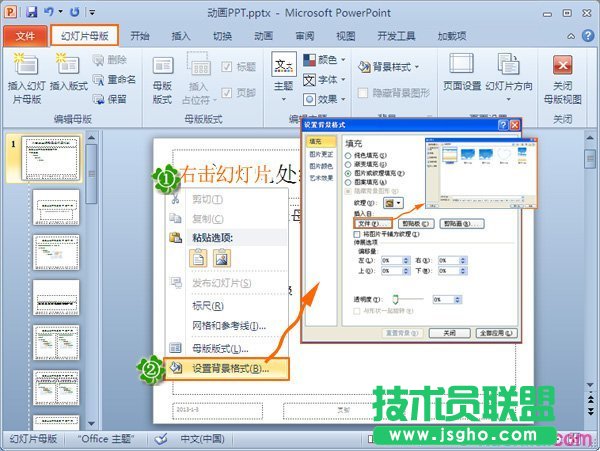Image resolution: width=600 pixels, height=451 pixels.
Task: Select 艺术效果 category in the dialog
Action: click(x=321, y=178)
